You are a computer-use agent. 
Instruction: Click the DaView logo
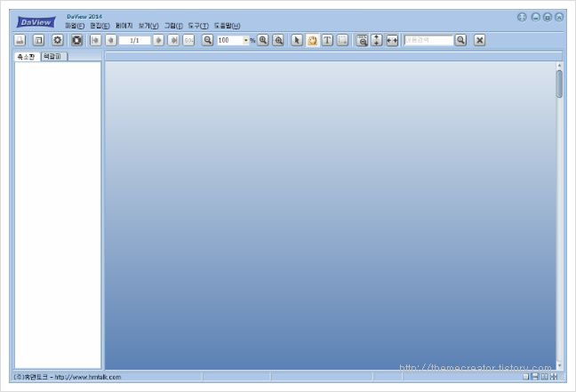[36, 22]
